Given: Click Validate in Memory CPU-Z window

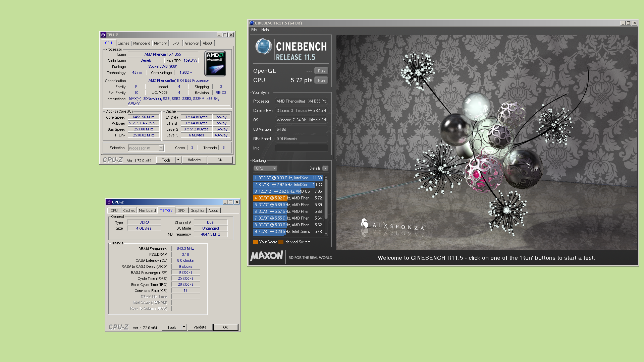Looking at the screenshot, I should [200, 327].
